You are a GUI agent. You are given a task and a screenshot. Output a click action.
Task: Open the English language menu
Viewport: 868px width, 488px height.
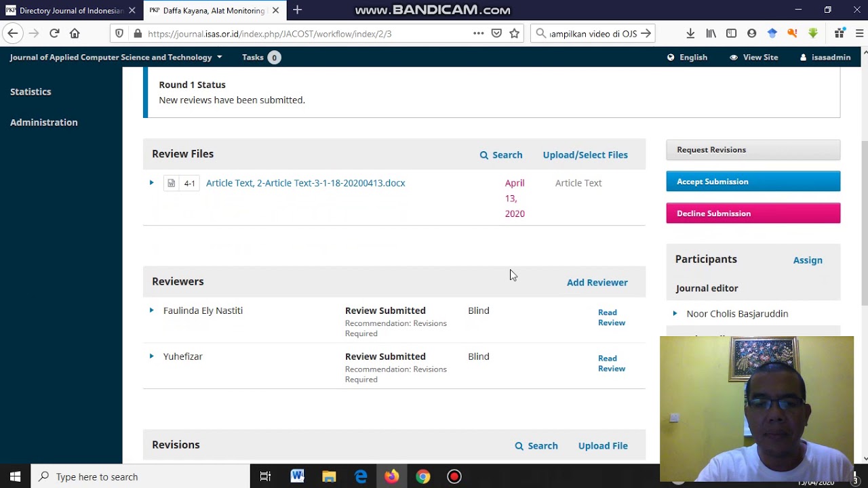687,57
